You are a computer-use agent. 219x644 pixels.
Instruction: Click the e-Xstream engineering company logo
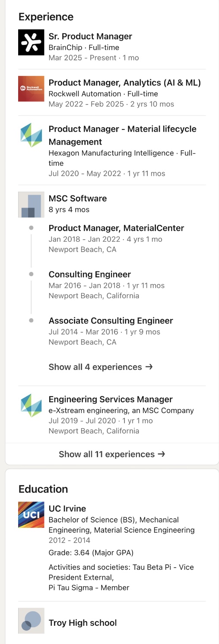pos(31,405)
